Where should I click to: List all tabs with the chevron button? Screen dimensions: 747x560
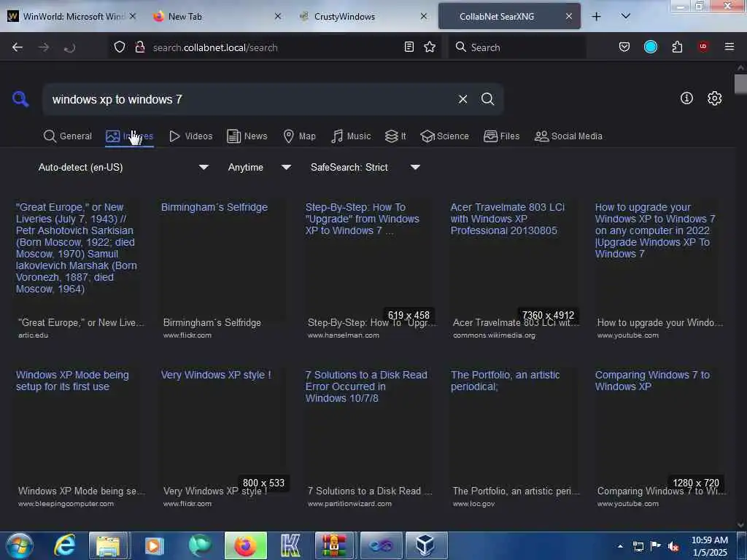(625, 16)
